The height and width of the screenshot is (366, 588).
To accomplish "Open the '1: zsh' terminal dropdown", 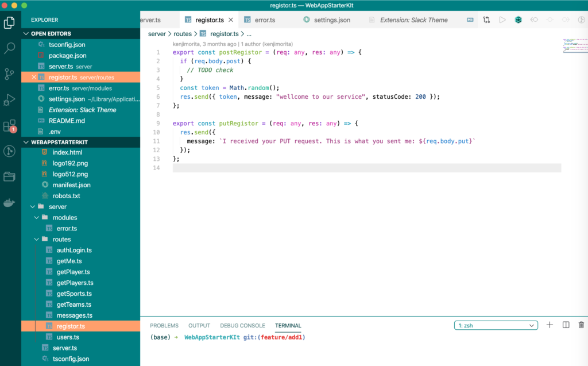I will pos(495,325).
